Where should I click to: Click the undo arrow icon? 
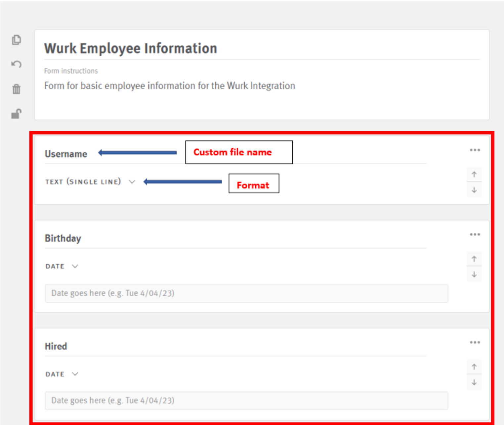[x=16, y=64]
